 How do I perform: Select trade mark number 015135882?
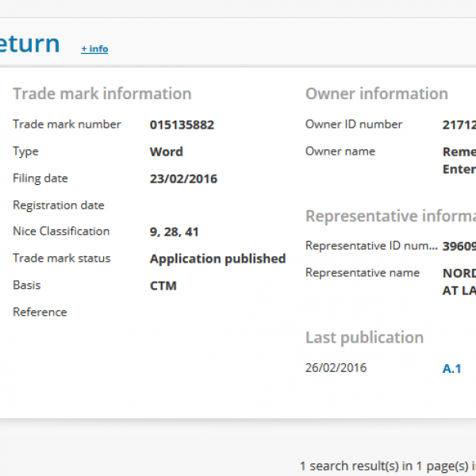(182, 125)
